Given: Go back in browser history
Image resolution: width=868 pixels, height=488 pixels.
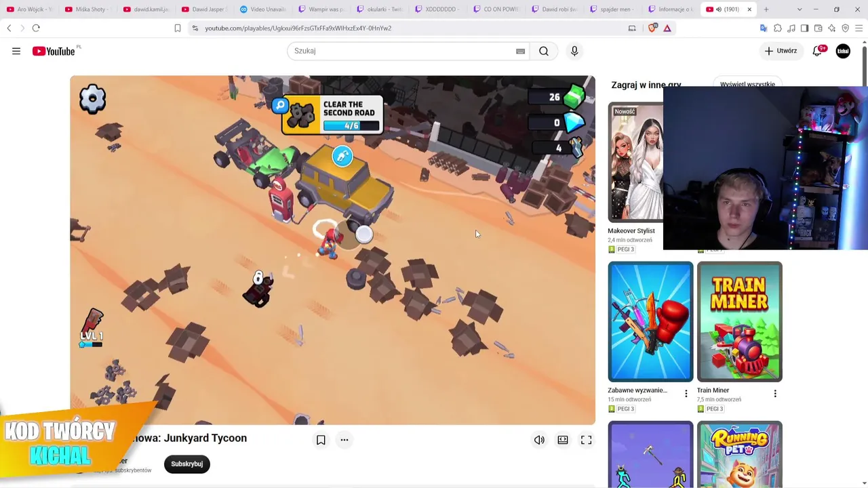Looking at the screenshot, I should pyautogui.click(x=9, y=28).
